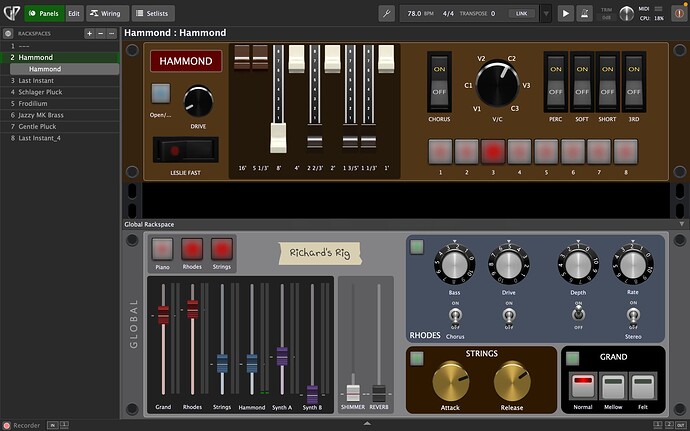
Task: Open the tempo bar dropdown arrow
Action: point(546,14)
